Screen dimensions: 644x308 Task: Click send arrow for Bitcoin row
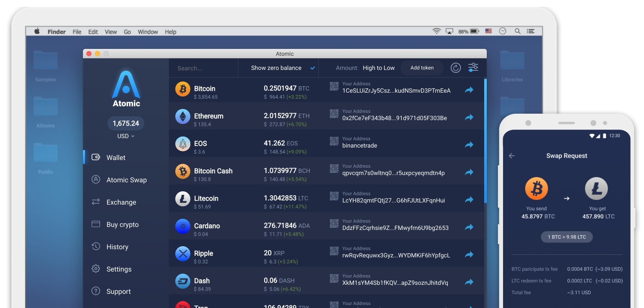click(469, 90)
